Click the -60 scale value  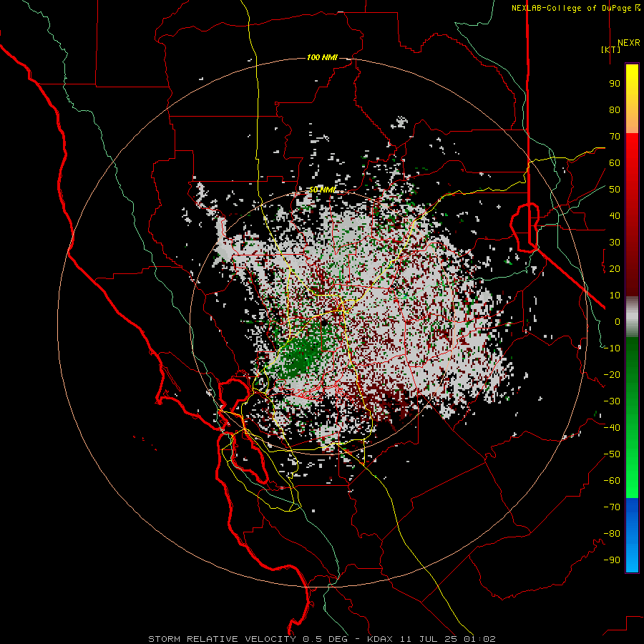pyautogui.click(x=612, y=481)
